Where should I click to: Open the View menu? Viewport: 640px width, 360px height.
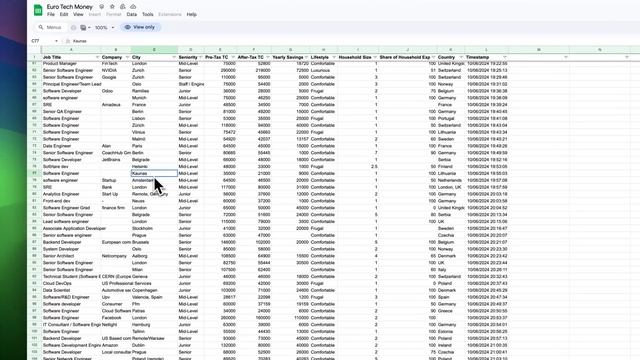coord(78,14)
